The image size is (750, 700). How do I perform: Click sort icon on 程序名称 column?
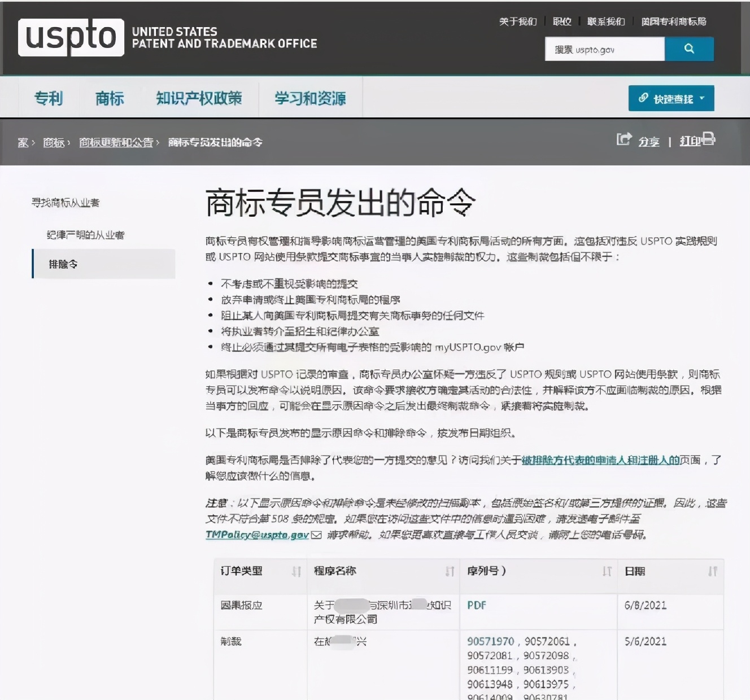coord(450,572)
